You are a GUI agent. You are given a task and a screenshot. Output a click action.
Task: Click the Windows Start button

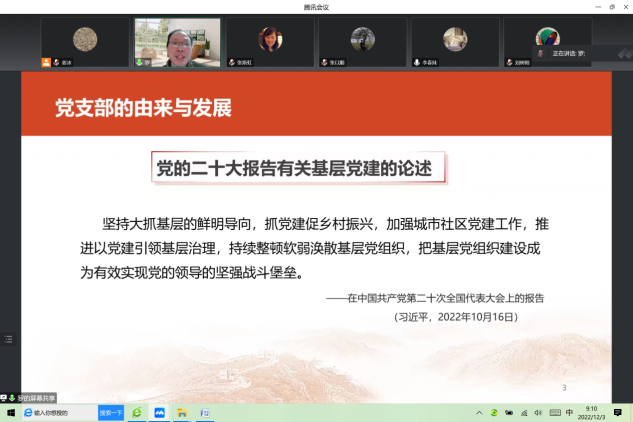(x=10, y=412)
